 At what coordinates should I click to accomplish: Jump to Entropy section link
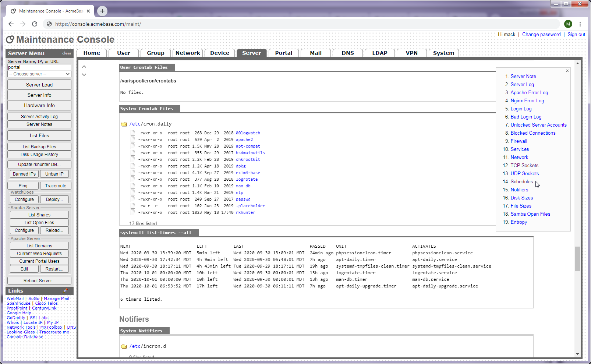click(519, 222)
